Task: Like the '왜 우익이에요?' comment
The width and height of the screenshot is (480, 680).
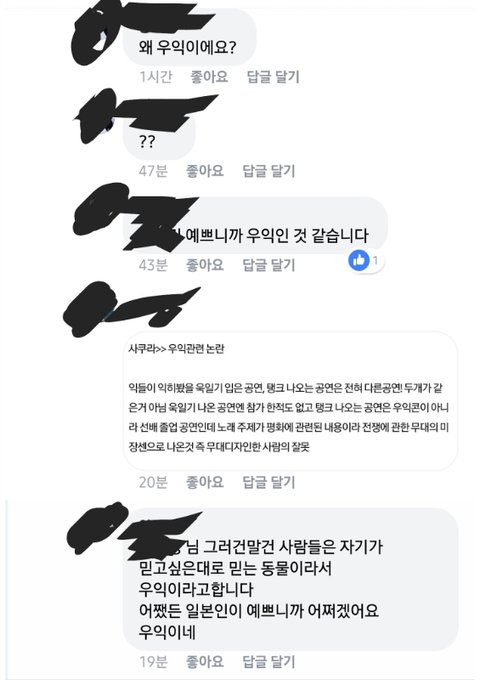Action: [x=209, y=77]
